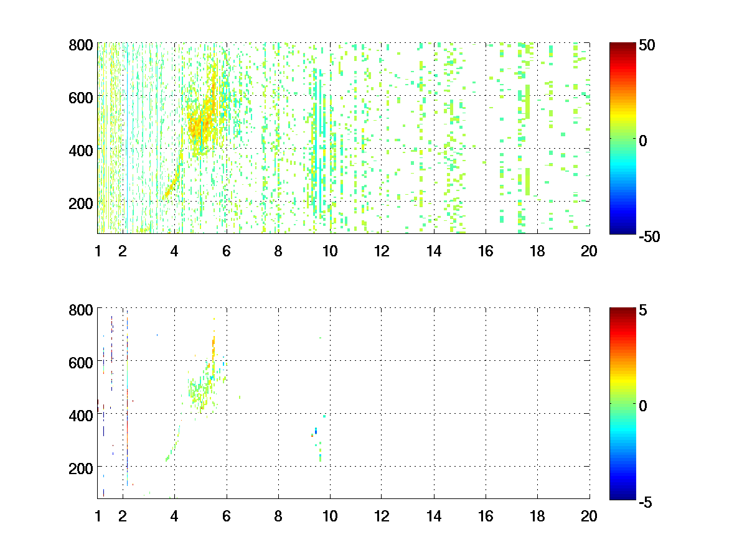Click x-axis tick "2" of the ±50 plot
Image resolution: width=747 pixels, height=560 pixels.
(123, 251)
